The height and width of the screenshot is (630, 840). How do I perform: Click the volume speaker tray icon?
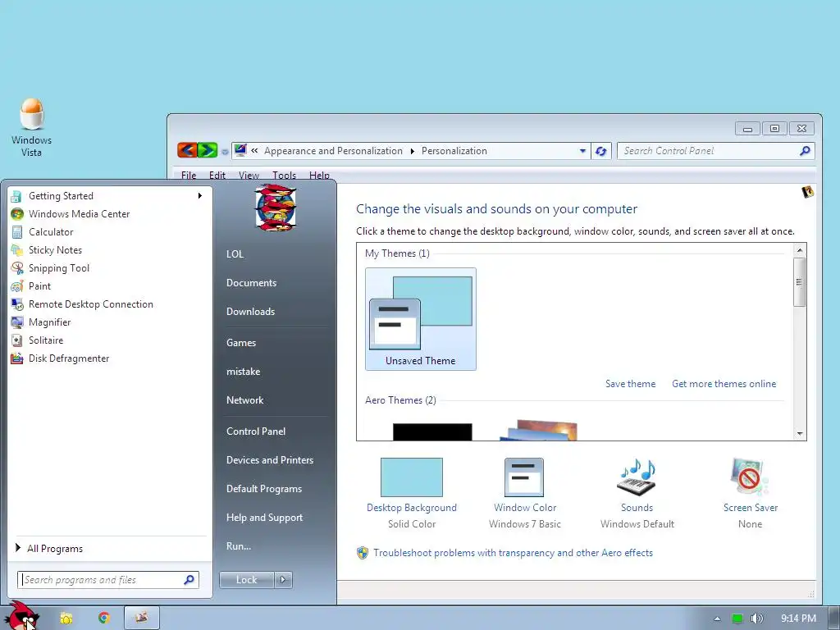point(756,619)
